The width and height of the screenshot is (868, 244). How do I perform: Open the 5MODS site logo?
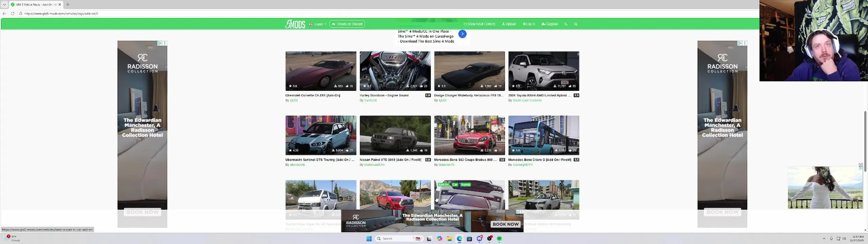point(295,24)
